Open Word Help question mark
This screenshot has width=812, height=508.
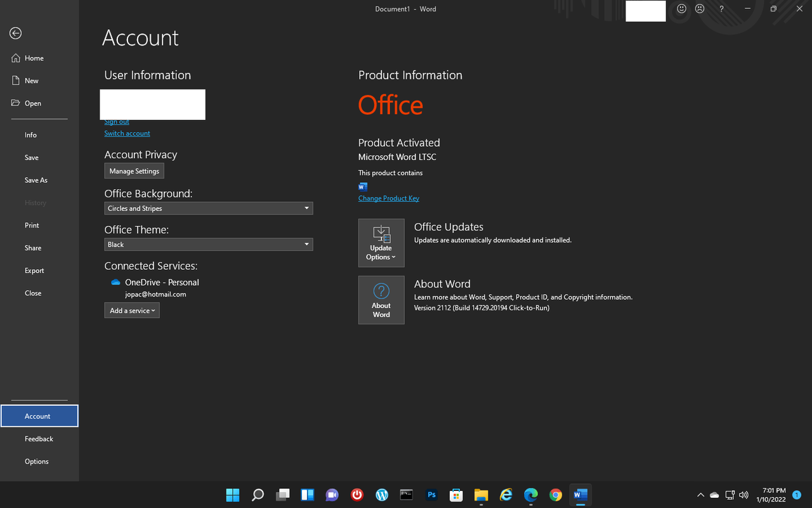pyautogui.click(x=721, y=9)
